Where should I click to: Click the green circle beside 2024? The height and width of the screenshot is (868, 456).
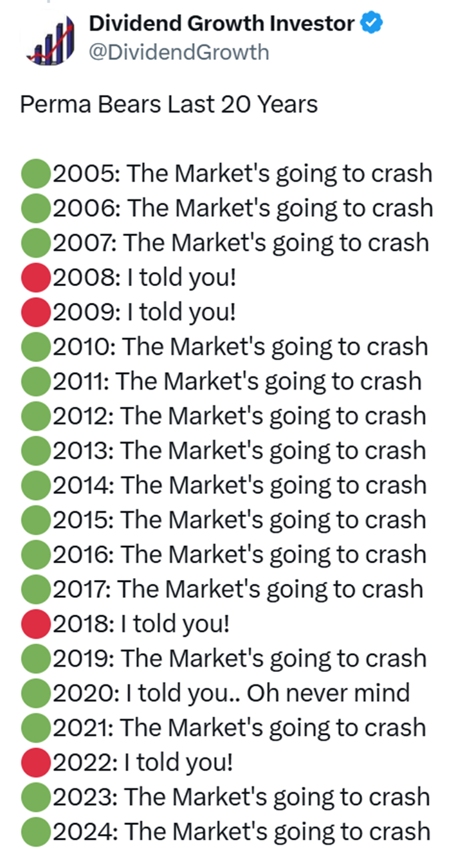36,832
